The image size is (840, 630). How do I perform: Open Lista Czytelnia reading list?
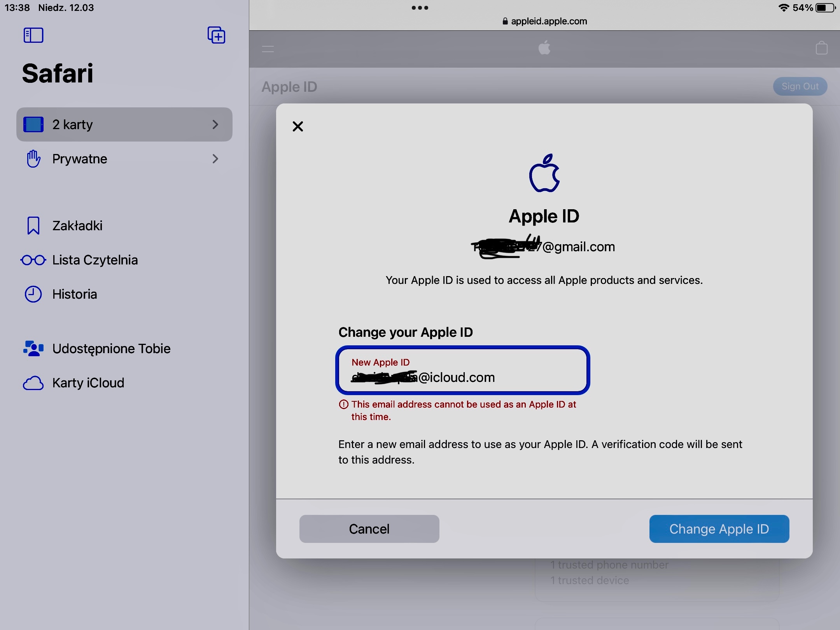point(94,260)
